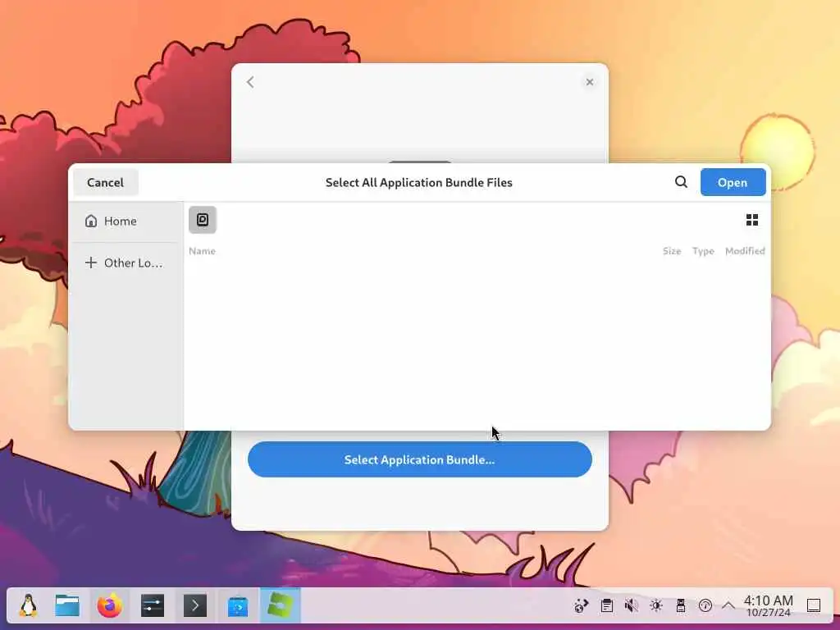Switch to the green app in taskbar
This screenshot has height=630, width=840.
point(281,606)
